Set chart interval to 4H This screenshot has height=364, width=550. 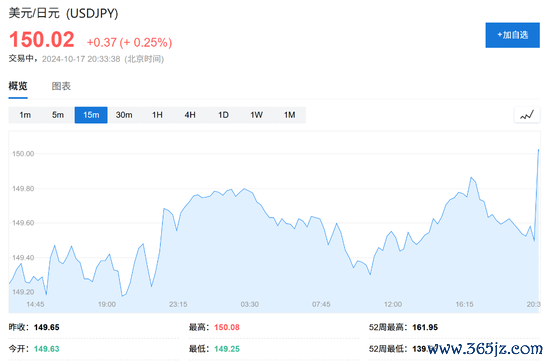coord(190,115)
